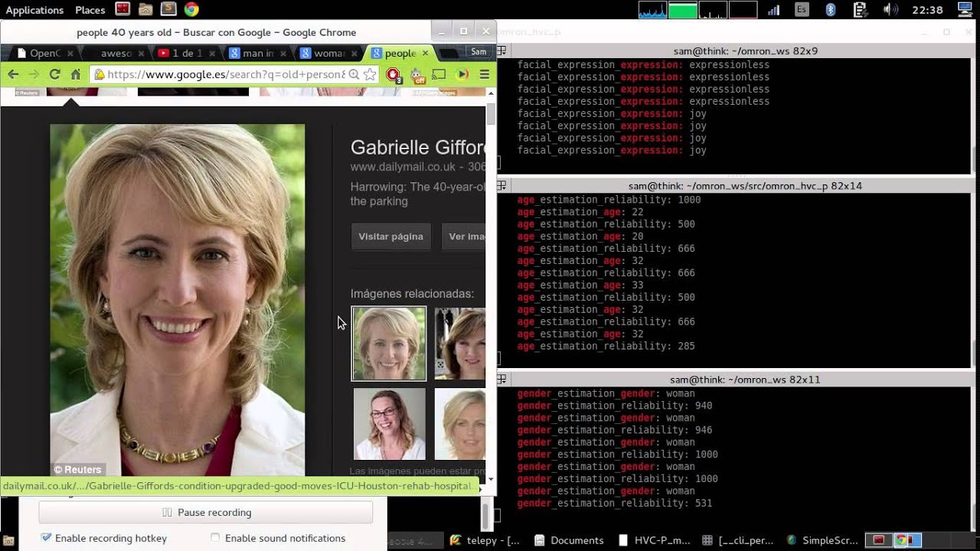This screenshot has height=551, width=980.
Task: Open the blonde woman thumbnail beside the glasses one
Action: click(460, 424)
